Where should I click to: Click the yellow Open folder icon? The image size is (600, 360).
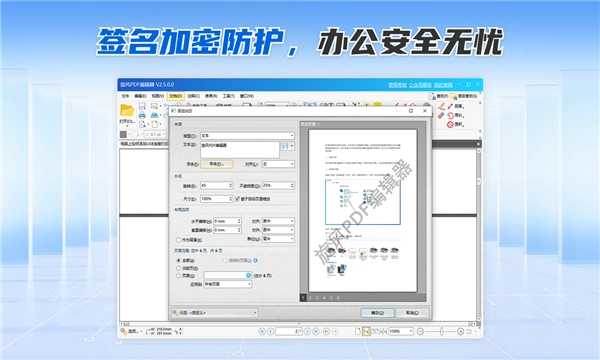127,111
